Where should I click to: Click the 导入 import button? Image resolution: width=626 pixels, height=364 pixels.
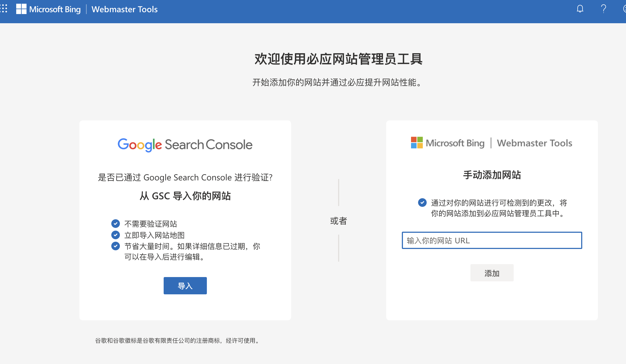tap(185, 286)
